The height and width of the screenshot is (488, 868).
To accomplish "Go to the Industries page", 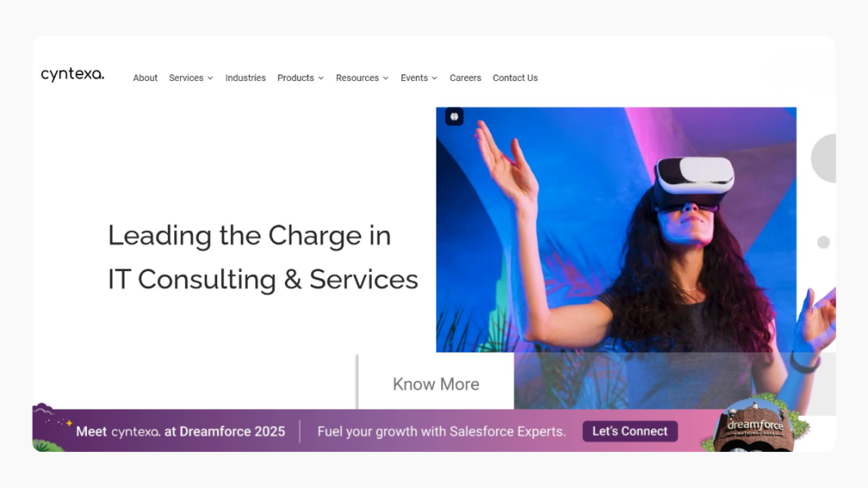I will pos(245,78).
